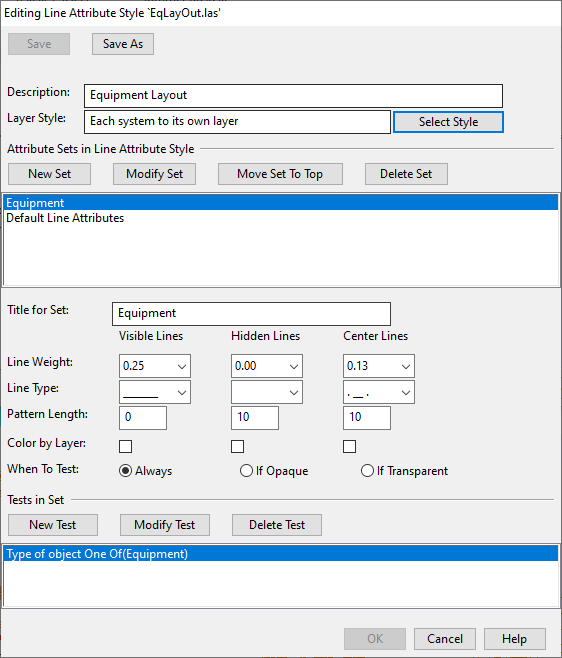562x658 pixels.
Task: Select the If Opaque radio option
Action: 274,471
